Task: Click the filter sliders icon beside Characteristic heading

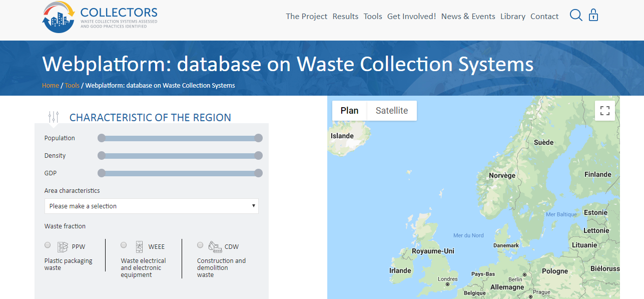Action: (54, 116)
